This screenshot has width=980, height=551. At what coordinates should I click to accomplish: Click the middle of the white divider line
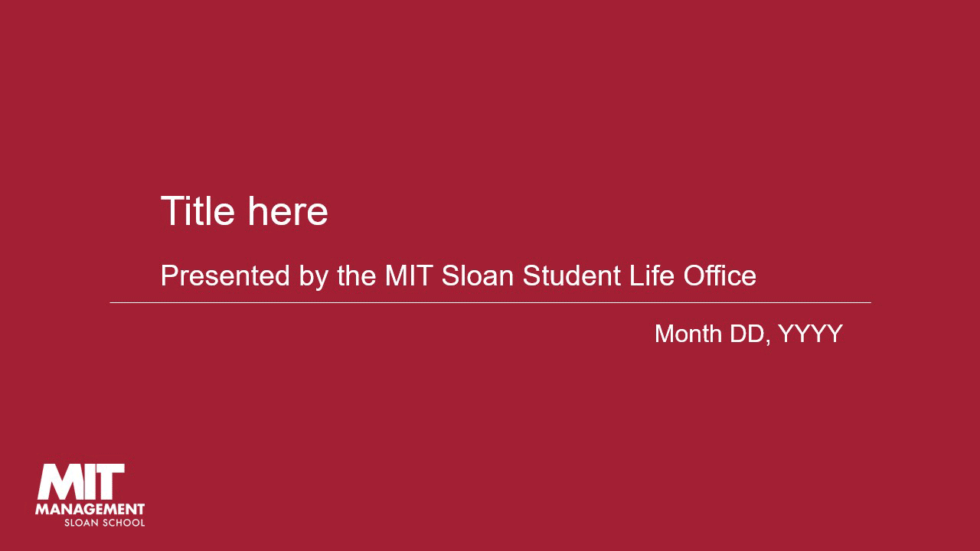490,303
